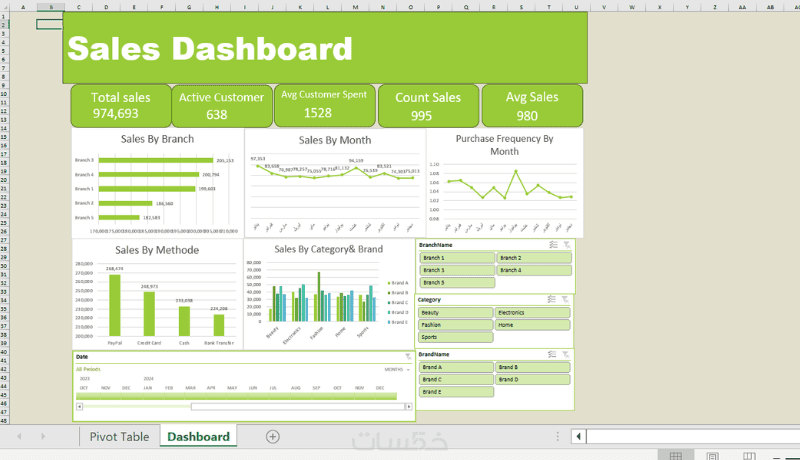This screenshot has height=460, width=800.
Task: Select the Avg Sales KPI card
Action: 532,106
